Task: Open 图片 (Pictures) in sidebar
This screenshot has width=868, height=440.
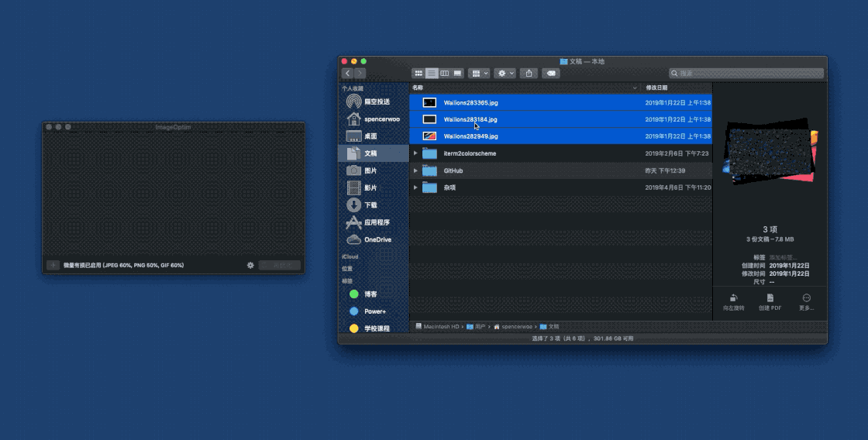Action: click(373, 170)
